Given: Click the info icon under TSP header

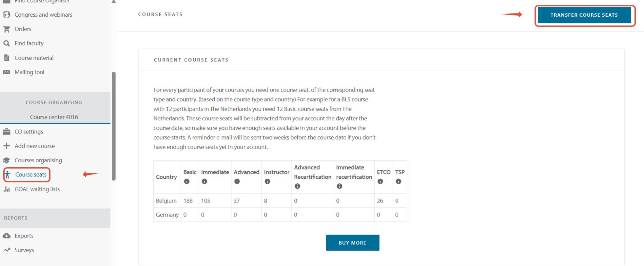Looking at the screenshot, I should pyautogui.click(x=399, y=181).
